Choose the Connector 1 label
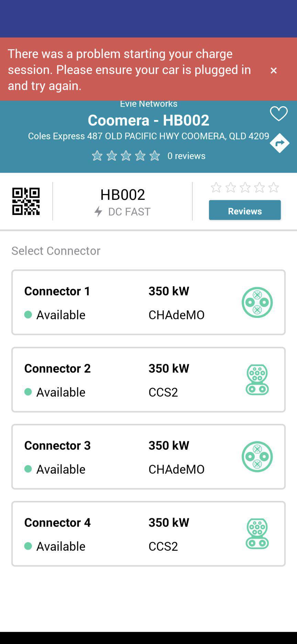Viewport: 297px width, 644px height. click(x=57, y=291)
